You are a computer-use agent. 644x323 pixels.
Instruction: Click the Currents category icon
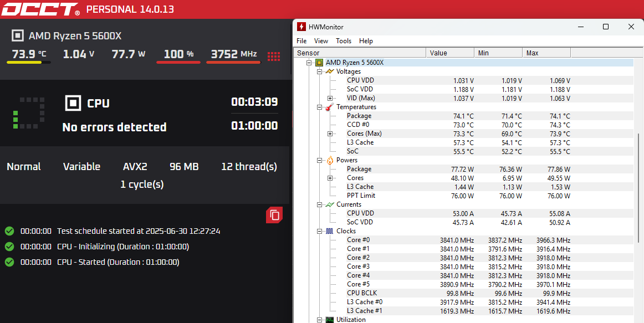(x=329, y=204)
